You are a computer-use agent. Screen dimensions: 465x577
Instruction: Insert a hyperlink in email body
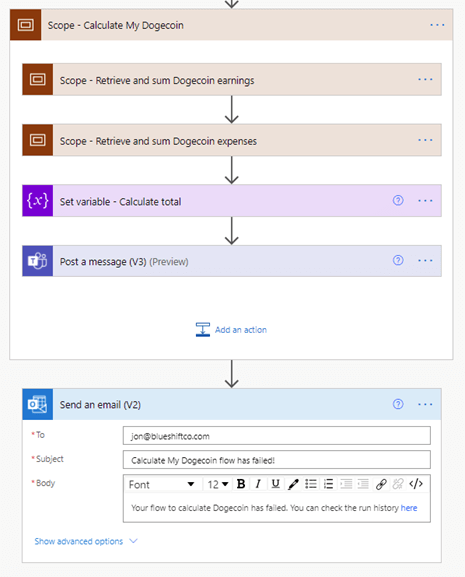click(x=381, y=484)
